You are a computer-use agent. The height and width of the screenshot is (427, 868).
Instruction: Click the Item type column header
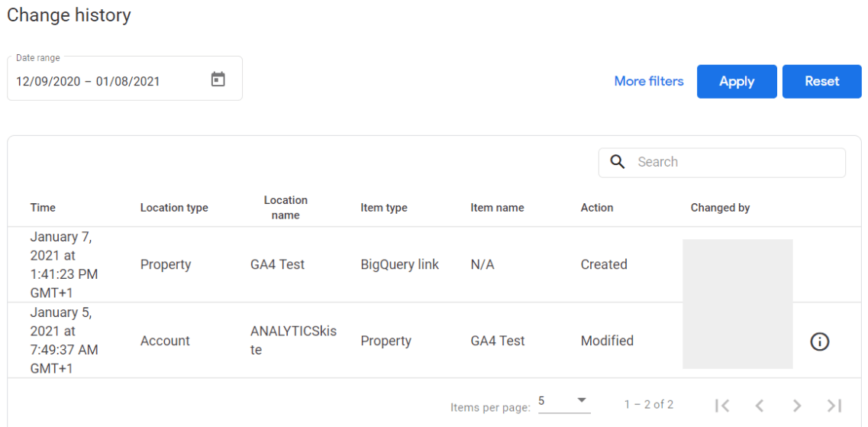384,208
